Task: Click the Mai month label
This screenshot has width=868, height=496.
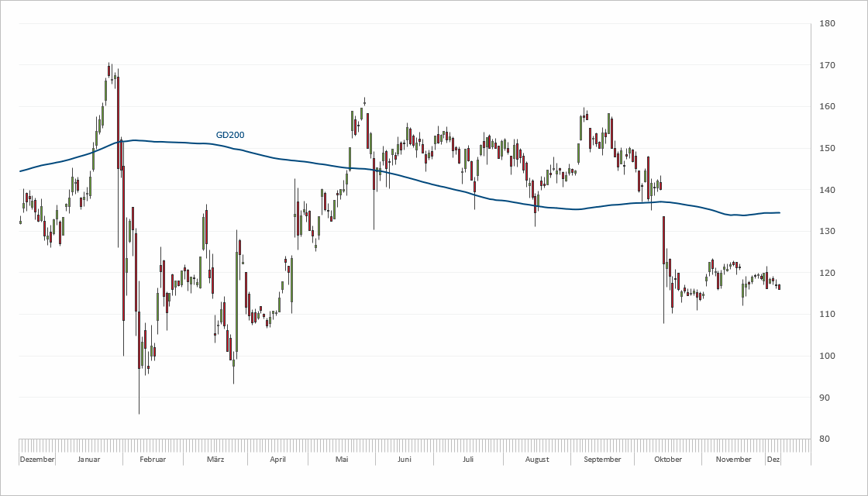Action: point(342,459)
